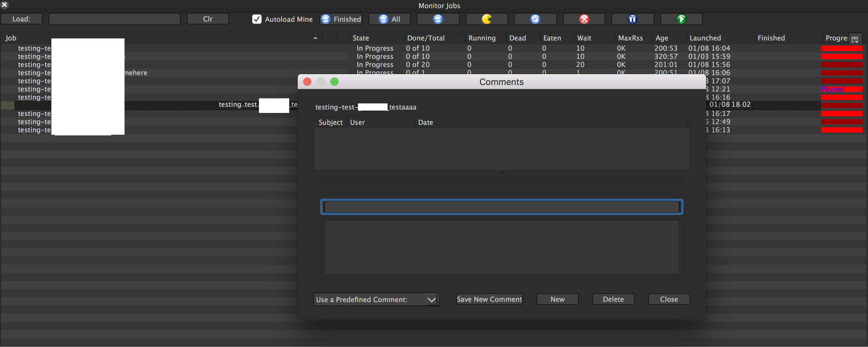Image resolution: width=868 pixels, height=347 pixels.
Task: Sort by the Finished column header
Action: click(788, 38)
